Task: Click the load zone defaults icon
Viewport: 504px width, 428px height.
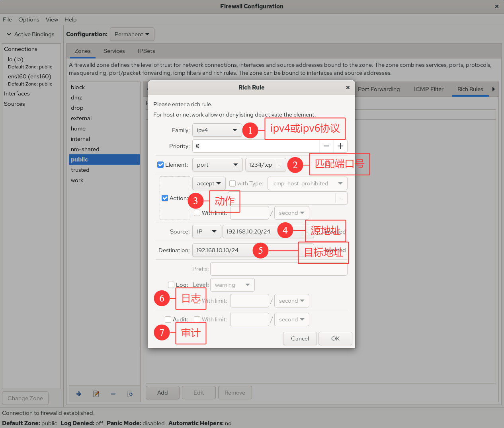Action: click(130, 394)
